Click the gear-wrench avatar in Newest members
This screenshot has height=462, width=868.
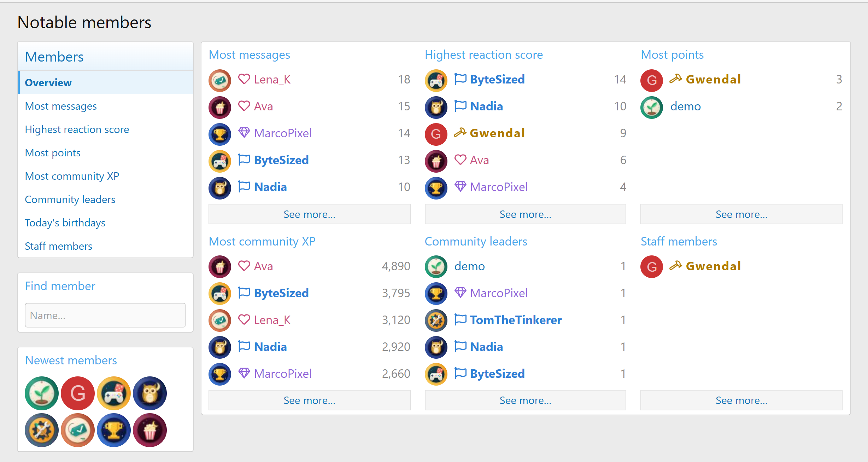[x=42, y=430]
